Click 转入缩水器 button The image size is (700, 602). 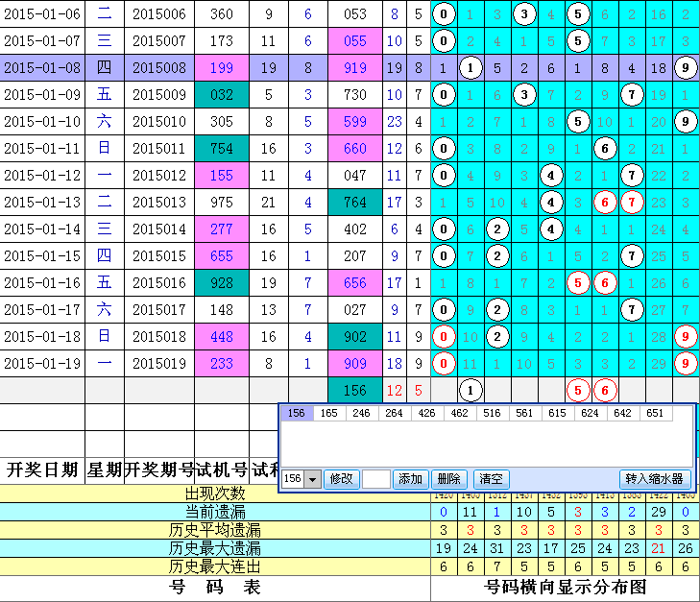[655, 479]
